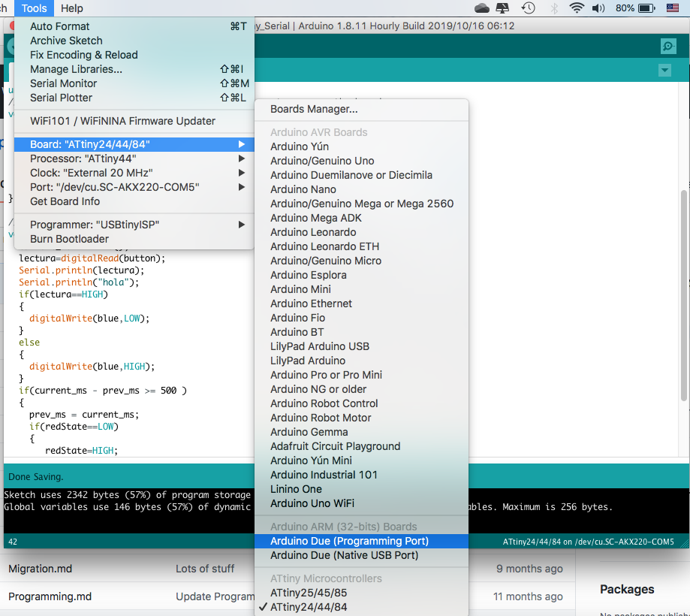Open Manage Libraries...
This screenshot has width=690, height=616.
point(134,69)
